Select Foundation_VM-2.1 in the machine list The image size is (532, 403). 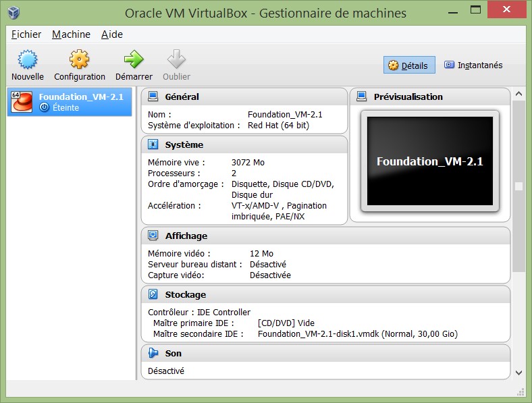tap(70, 102)
